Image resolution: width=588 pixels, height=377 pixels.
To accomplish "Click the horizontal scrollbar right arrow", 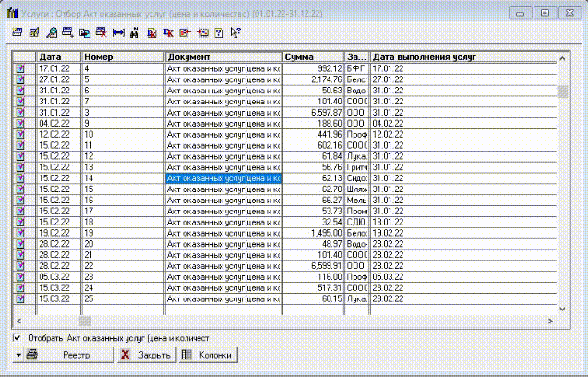I will click(550, 321).
